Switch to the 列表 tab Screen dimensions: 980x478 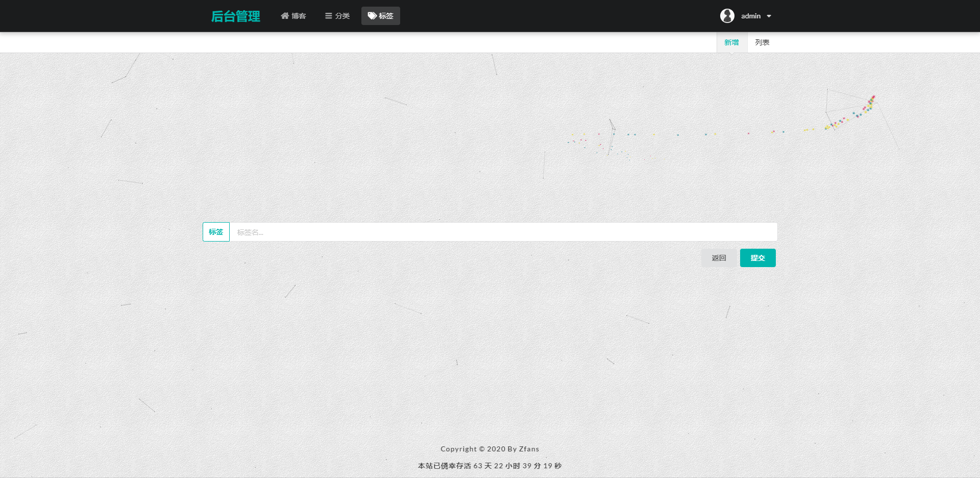pos(762,42)
